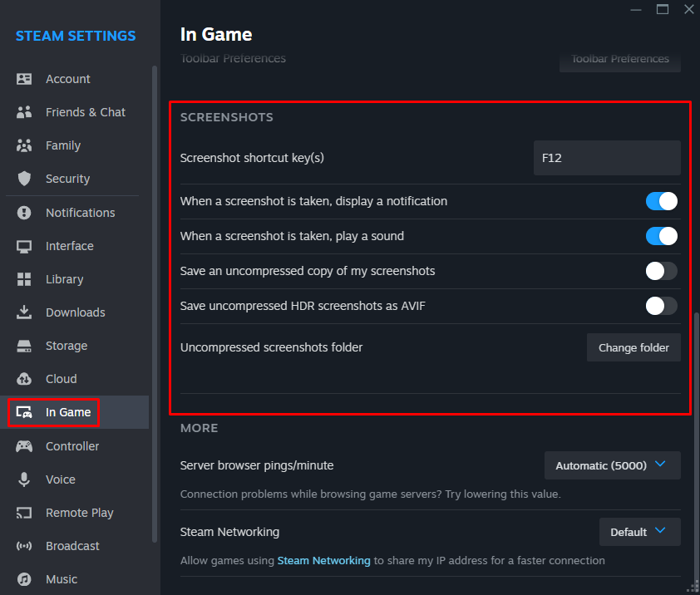
Task: Open Music settings label
Action: click(62, 579)
